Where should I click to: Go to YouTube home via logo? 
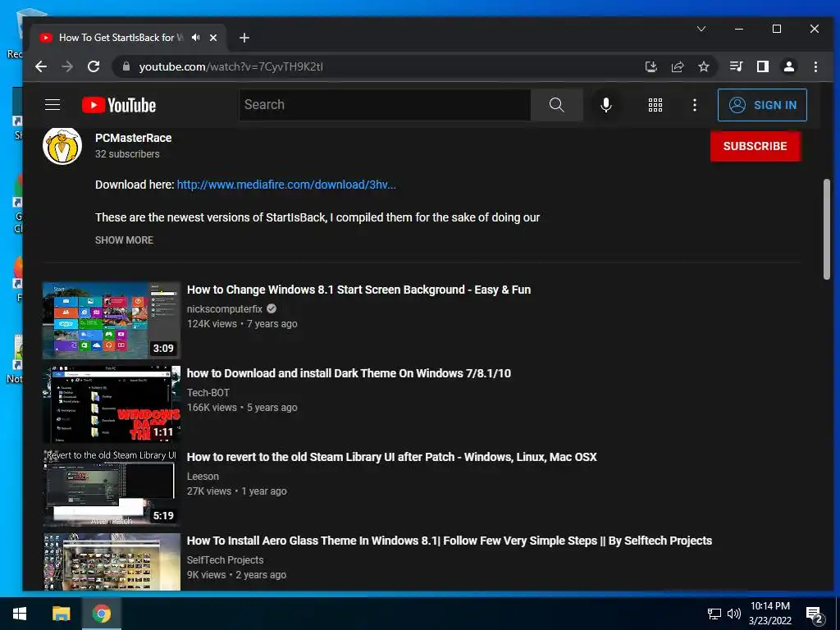click(x=119, y=105)
